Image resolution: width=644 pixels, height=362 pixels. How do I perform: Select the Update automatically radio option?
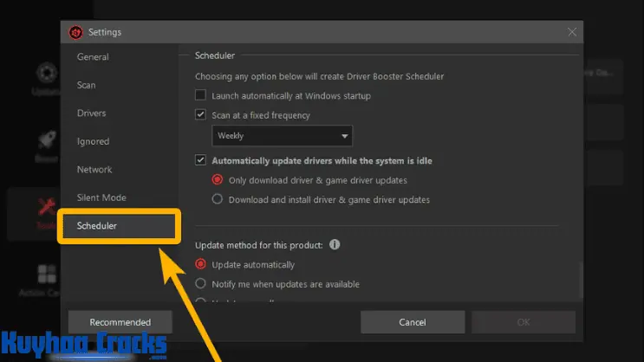[201, 264]
